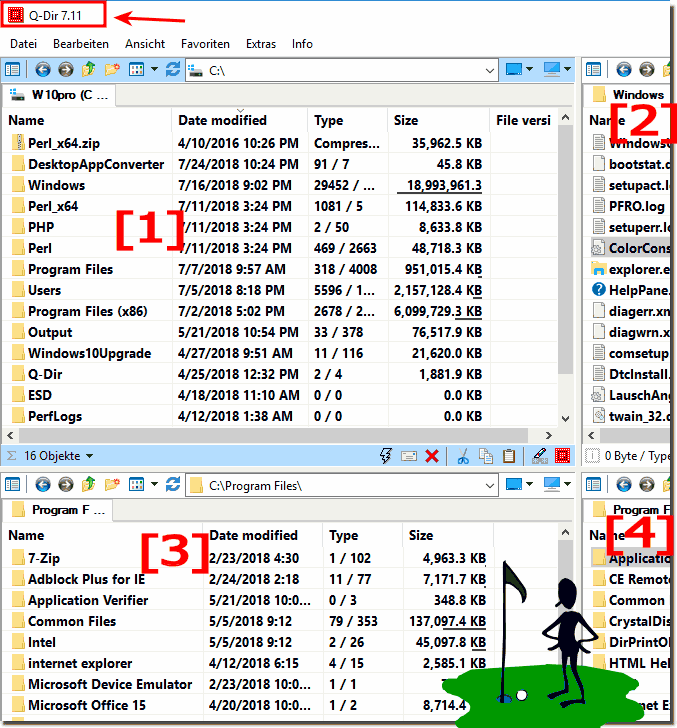Click horizontal scrollbar of C:\ pane
677x728 pixels.
coord(273,436)
